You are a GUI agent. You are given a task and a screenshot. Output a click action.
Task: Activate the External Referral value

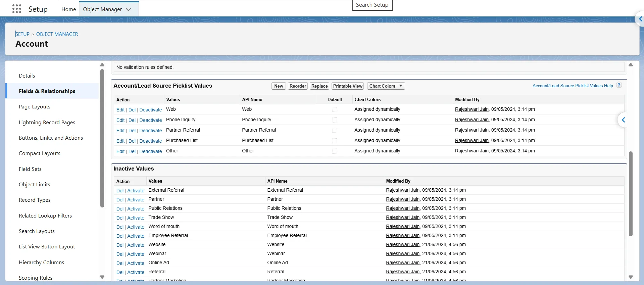pyautogui.click(x=136, y=191)
